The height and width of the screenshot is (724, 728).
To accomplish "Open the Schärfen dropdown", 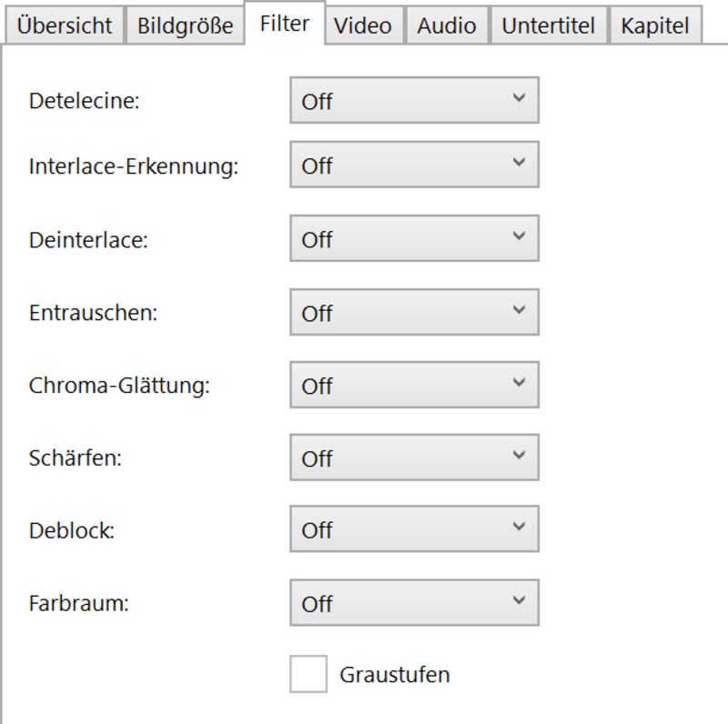I will pos(412,458).
